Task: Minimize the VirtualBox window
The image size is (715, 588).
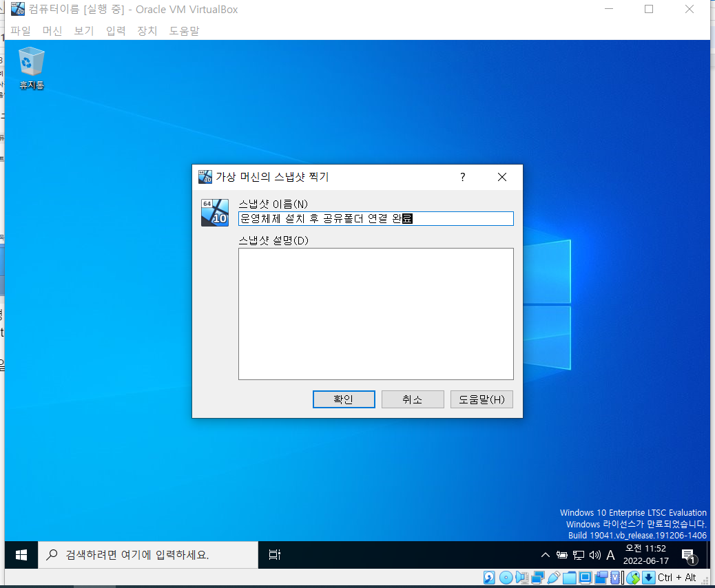Action: tap(609, 9)
